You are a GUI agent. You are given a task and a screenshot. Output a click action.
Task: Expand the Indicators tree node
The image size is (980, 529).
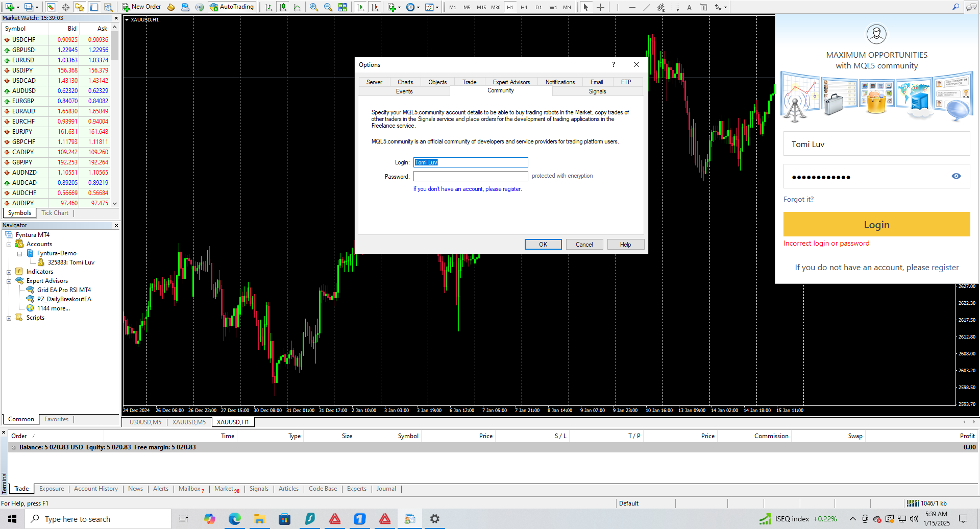pos(9,272)
